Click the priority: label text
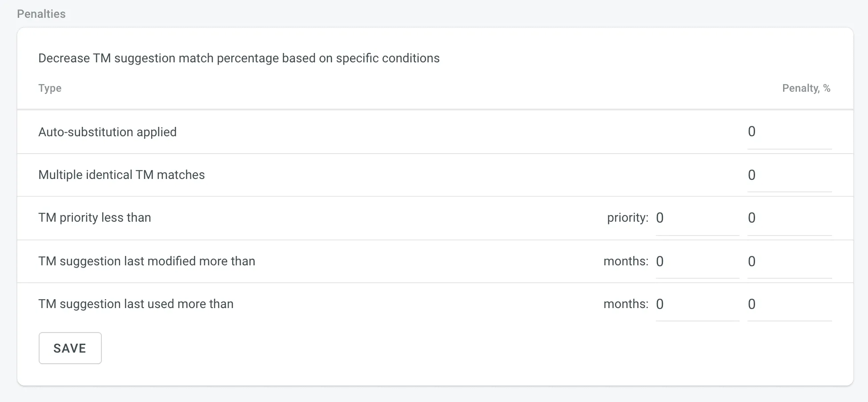 pyautogui.click(x=627, y=218)
